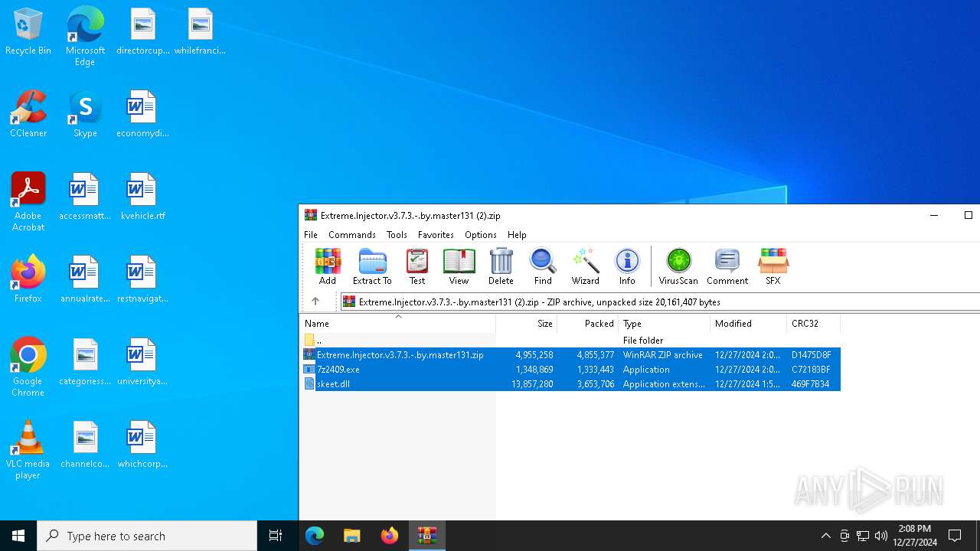Select the directorcup desktop image file
Viewport: 980px width, 551px height.
142,31
